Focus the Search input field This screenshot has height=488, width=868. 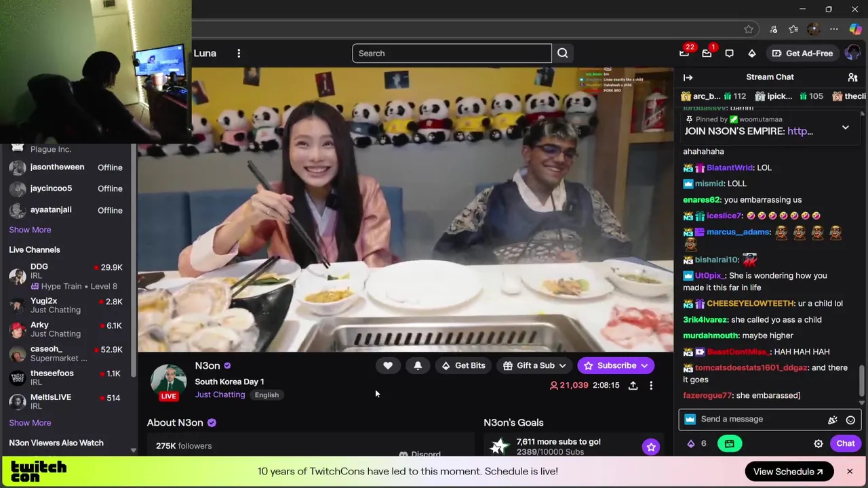point(452,54)
